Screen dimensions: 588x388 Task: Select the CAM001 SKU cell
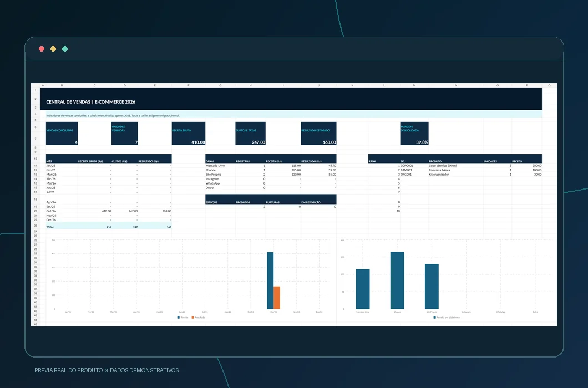click(406, 170)
